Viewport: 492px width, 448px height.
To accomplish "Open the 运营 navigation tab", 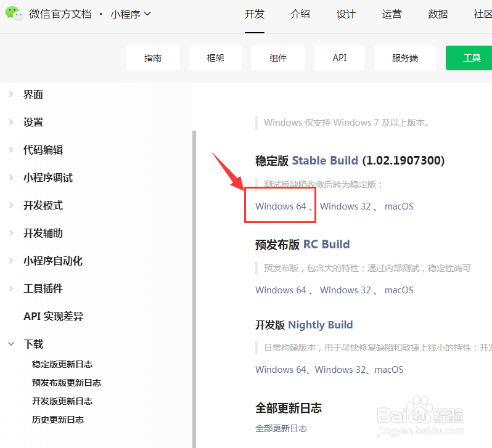I will [392, 14].
